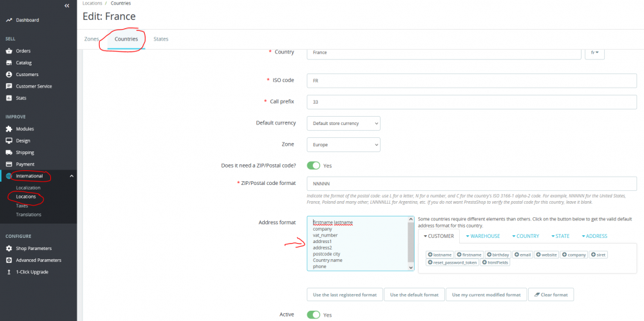Switch to the Zones tab
The height and width of the screenshot is (321, 644).
point(91,39)
